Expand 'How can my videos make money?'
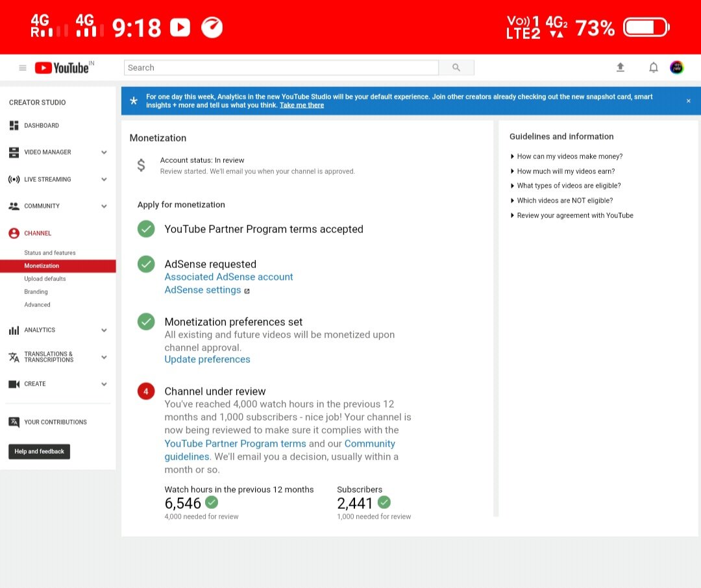 point(566,156)
